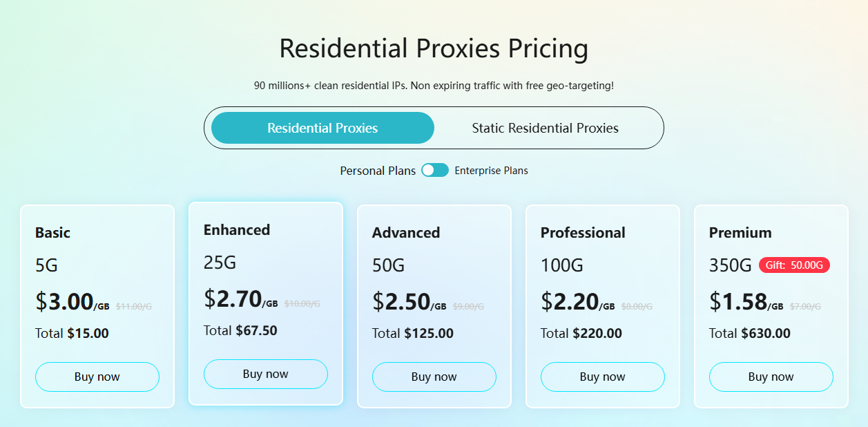868x427 pixels.
Task: Select the Advanced plan title
Action: point(406,233)
